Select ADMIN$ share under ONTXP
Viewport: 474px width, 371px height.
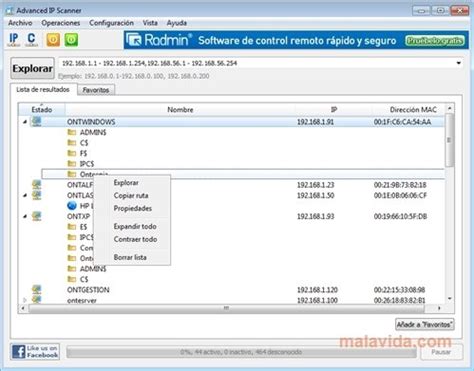(x=93, y=269)
